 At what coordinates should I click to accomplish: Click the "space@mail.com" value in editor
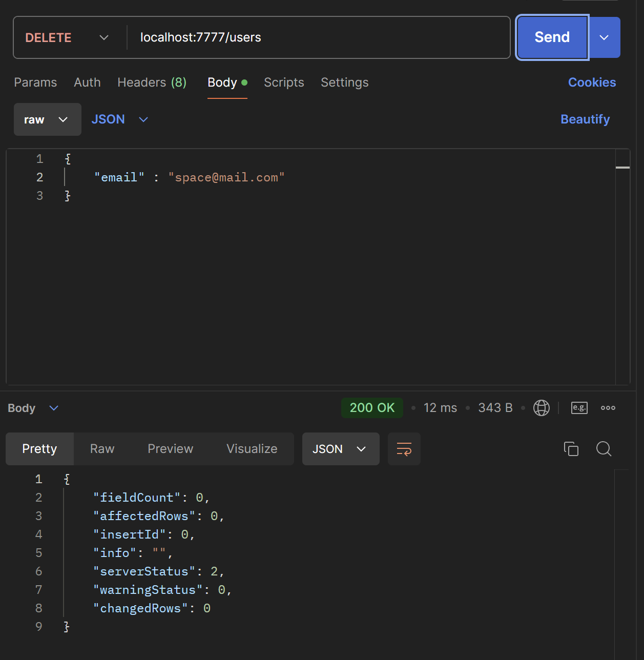(226, 177)
